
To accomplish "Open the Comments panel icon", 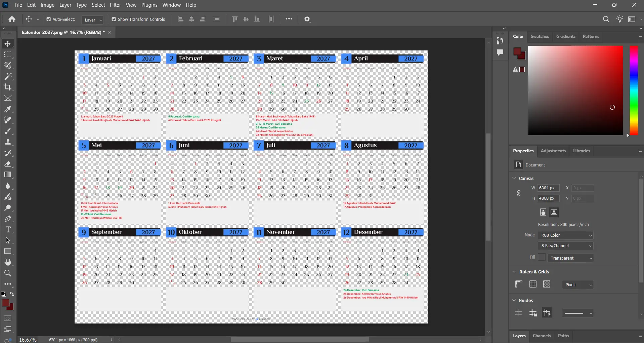I will pos(500,52).
